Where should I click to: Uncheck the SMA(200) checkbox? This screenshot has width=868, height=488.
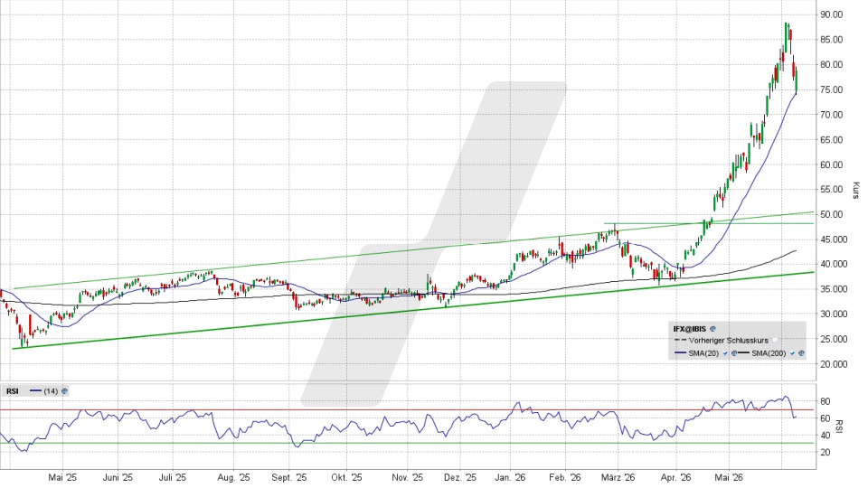pos(792,353)
